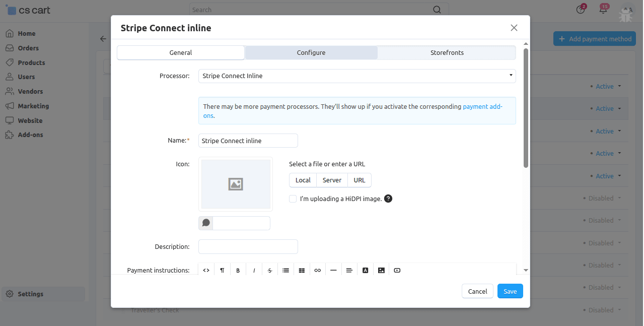Click the HTML source code editor icon

coord(206,271)
